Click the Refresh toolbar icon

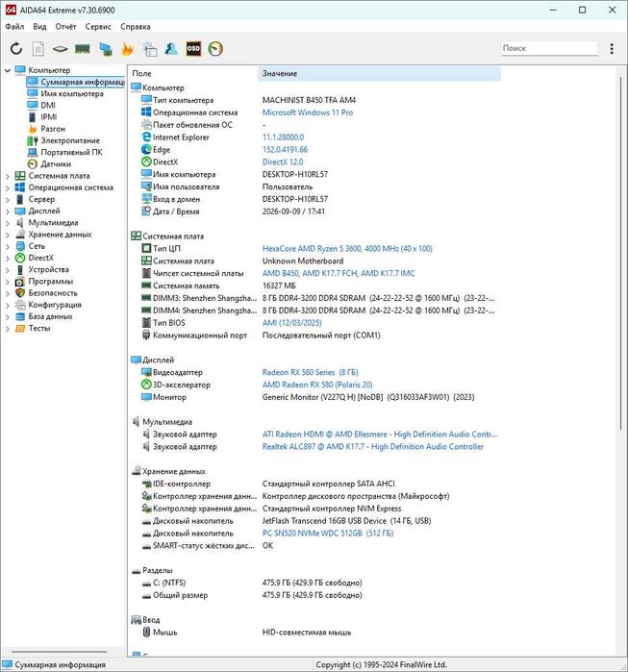(x=16, y=48)
